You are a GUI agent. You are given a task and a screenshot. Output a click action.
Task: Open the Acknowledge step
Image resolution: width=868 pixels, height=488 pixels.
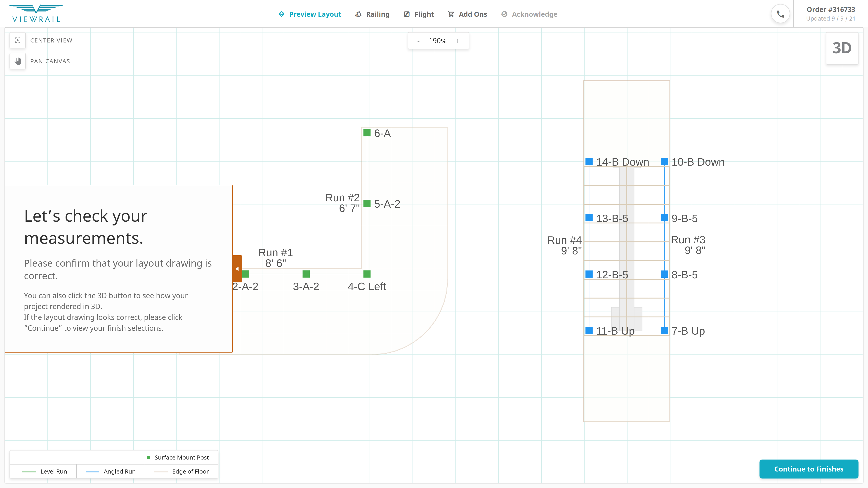(x=529, y=14)
